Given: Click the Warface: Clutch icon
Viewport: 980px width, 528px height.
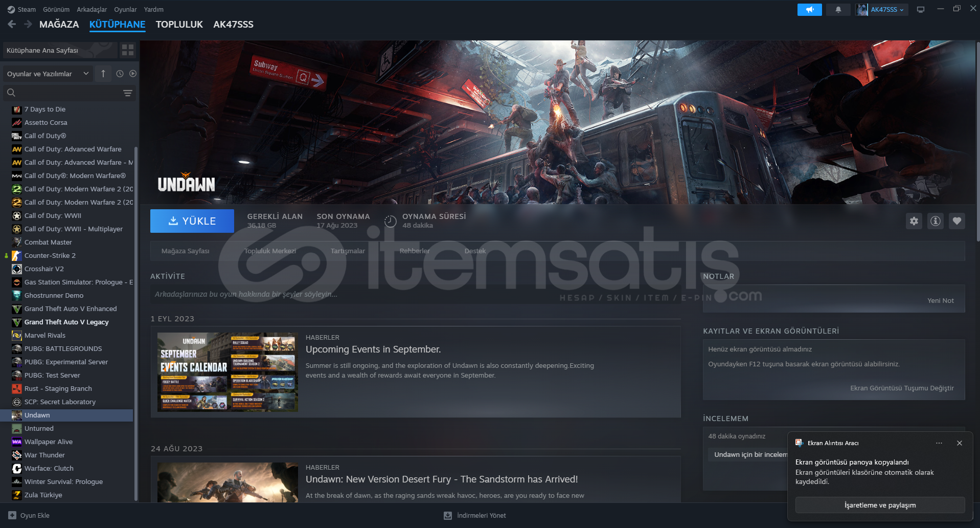Looking at the screenshot, I should pyautogui.click(x=17, y=468).
